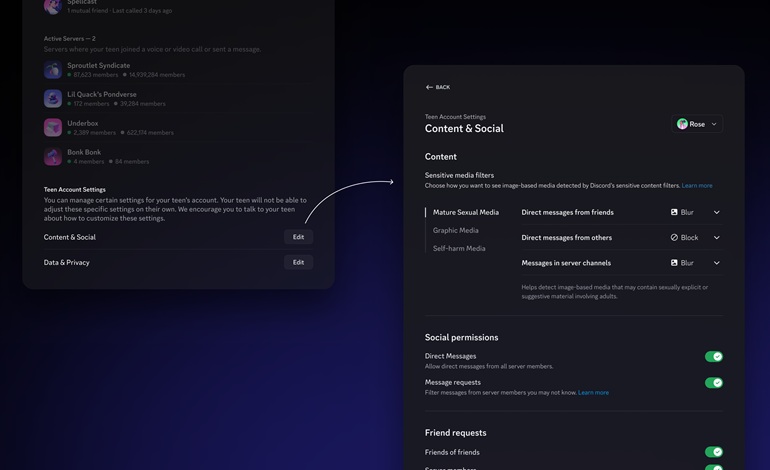The width and height of the screenshot is (770, 470).
Task: Click the Underbox server icon
Action: (53, 128)
